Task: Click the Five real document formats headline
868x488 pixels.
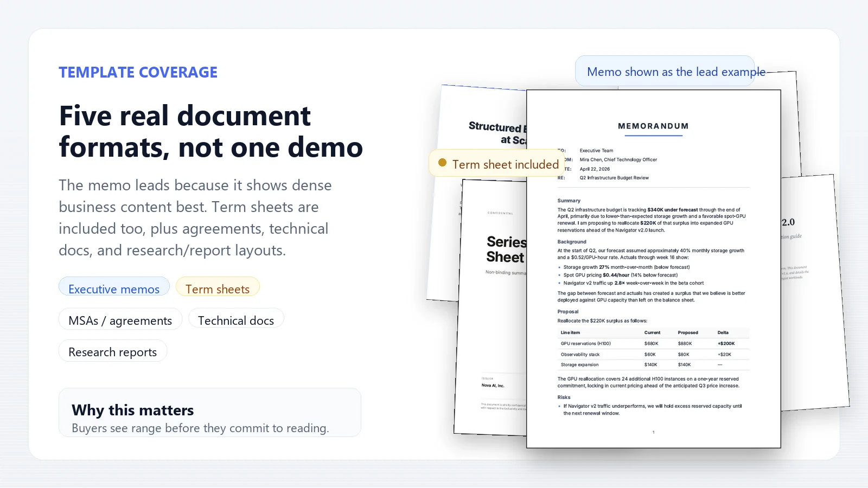Action: [x=210, y=131]
